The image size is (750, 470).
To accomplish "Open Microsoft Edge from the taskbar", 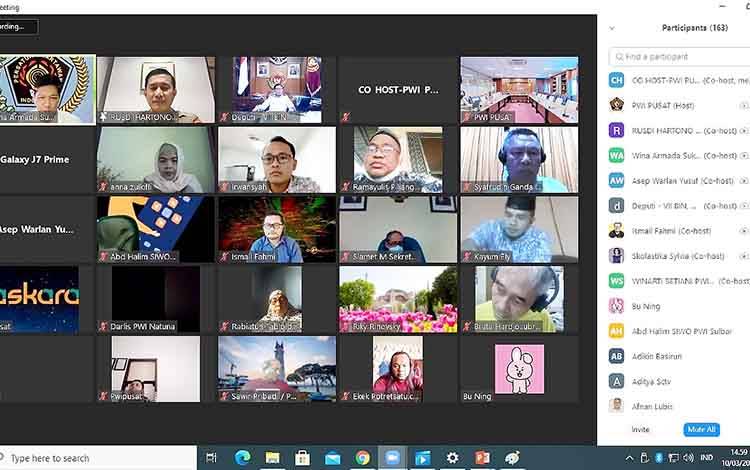I will click(x=243, y=458).
